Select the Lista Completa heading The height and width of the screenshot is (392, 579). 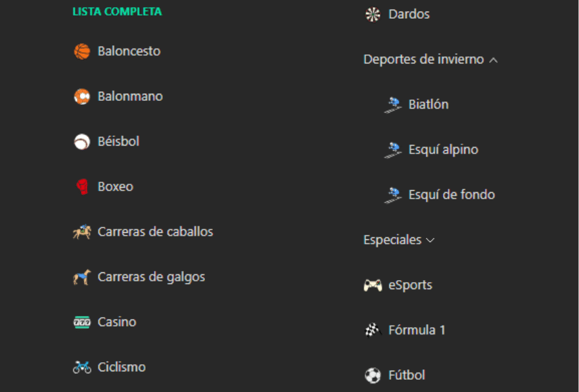click(117, 12)
